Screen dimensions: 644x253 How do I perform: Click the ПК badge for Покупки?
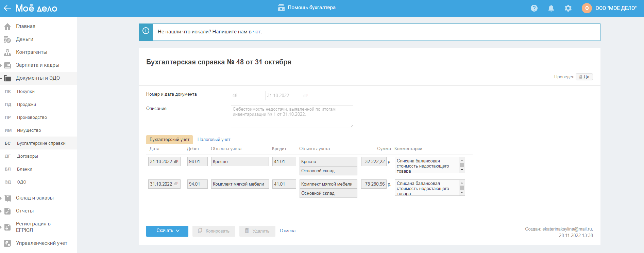pyautogui.click(x=8, y=92)
